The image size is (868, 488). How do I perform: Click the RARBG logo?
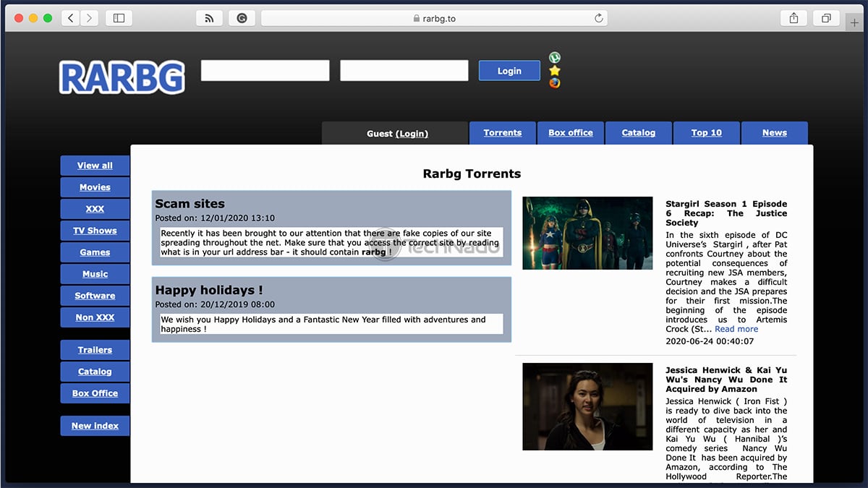click(x=122, y=77)
